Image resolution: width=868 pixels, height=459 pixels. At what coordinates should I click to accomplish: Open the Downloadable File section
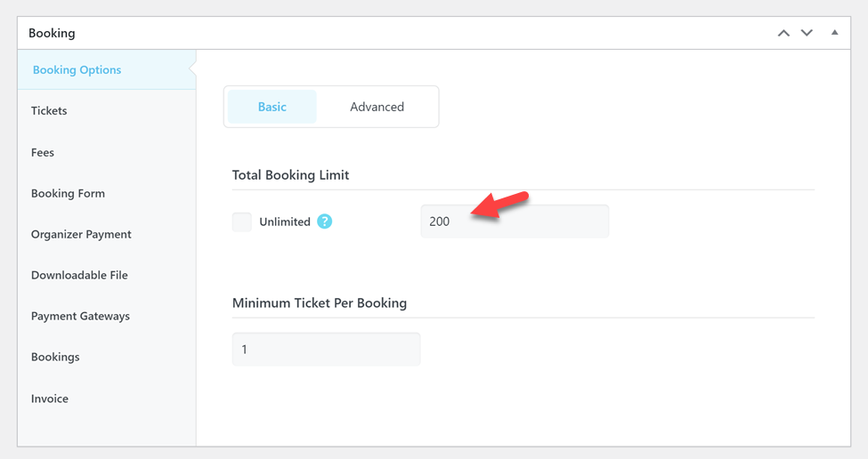tap(79, 275)
